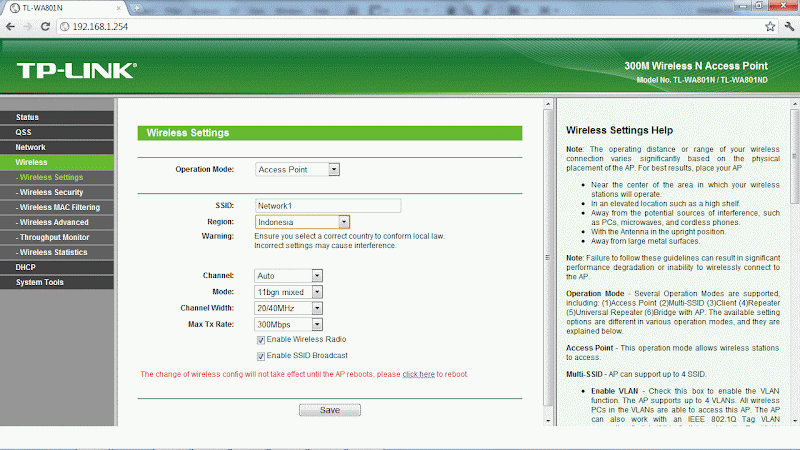The image size is (800, 450).
Task: Open the Network menu
Action: tap(57, 147)
